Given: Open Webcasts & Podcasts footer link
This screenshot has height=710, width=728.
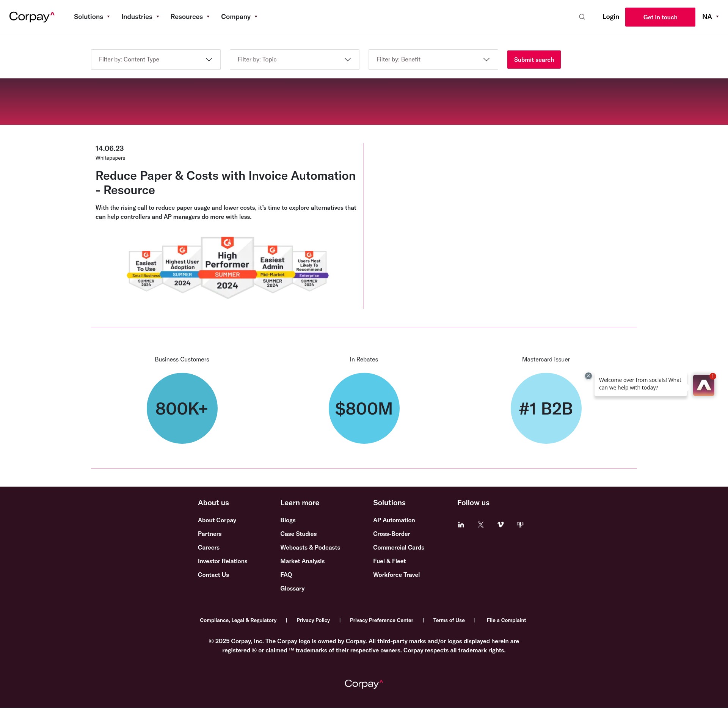Looking at the screenshot, I should click(x=310, y=547).
